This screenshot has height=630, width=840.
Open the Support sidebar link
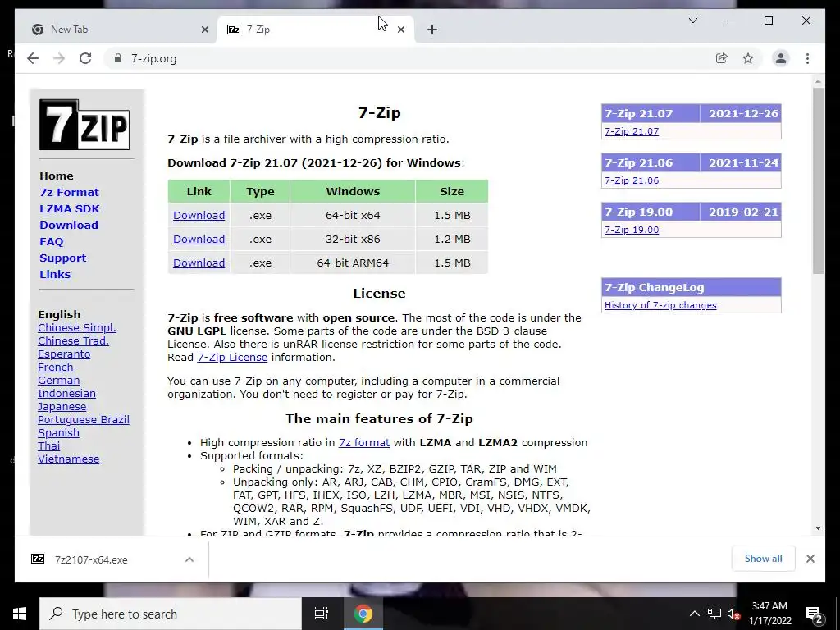click(62, 258)
